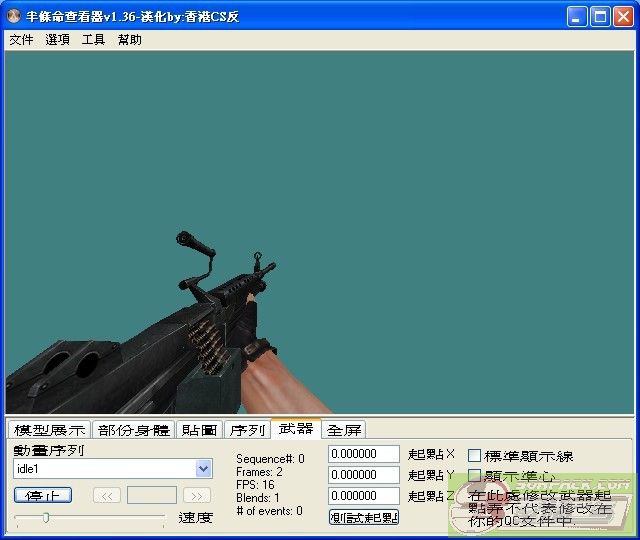Open the 文件 menu

(x=21, y=40)
